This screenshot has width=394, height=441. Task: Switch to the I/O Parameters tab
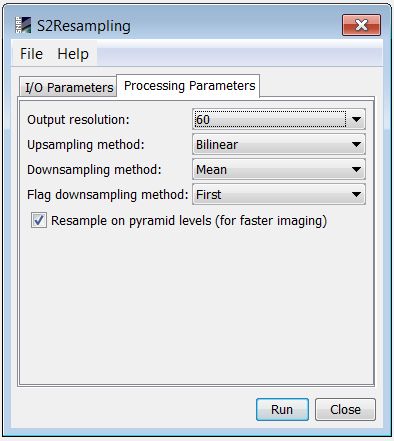[x=68, y=87]
